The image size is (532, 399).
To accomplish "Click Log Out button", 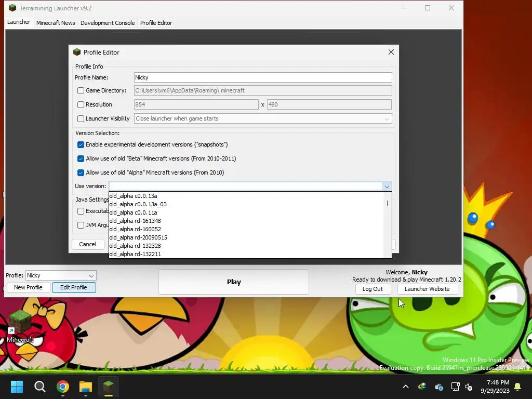I will (x=373, y=289).
